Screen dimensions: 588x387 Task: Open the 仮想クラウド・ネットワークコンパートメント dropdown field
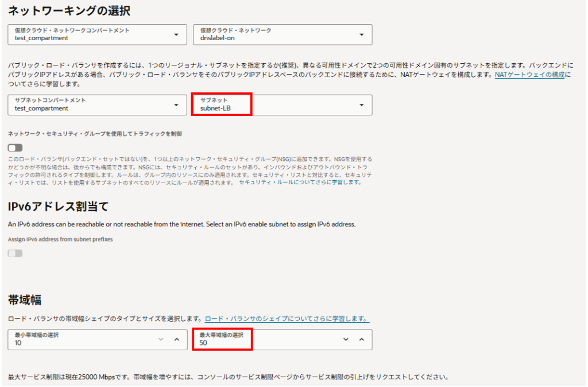click(86, 34)
